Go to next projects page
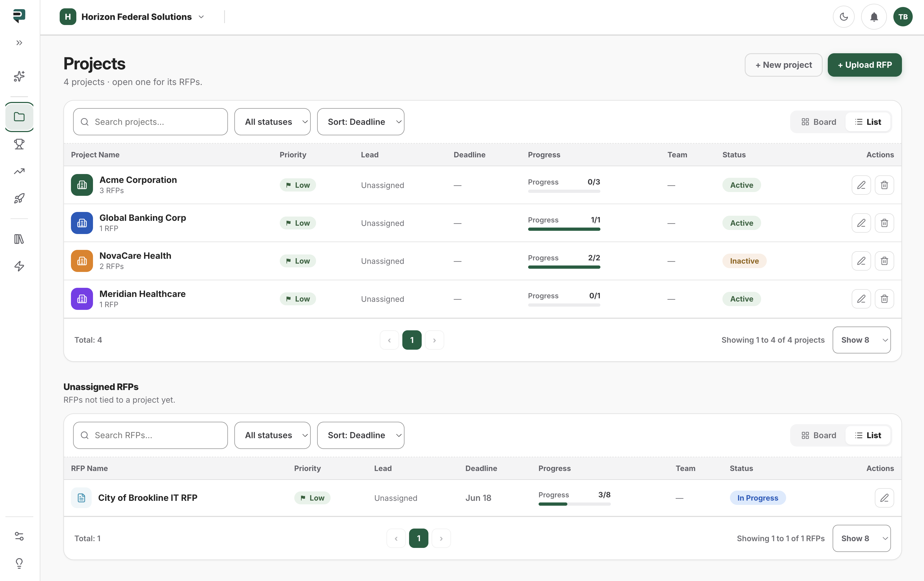The image size is (924, 581). (x=434, y=340)
